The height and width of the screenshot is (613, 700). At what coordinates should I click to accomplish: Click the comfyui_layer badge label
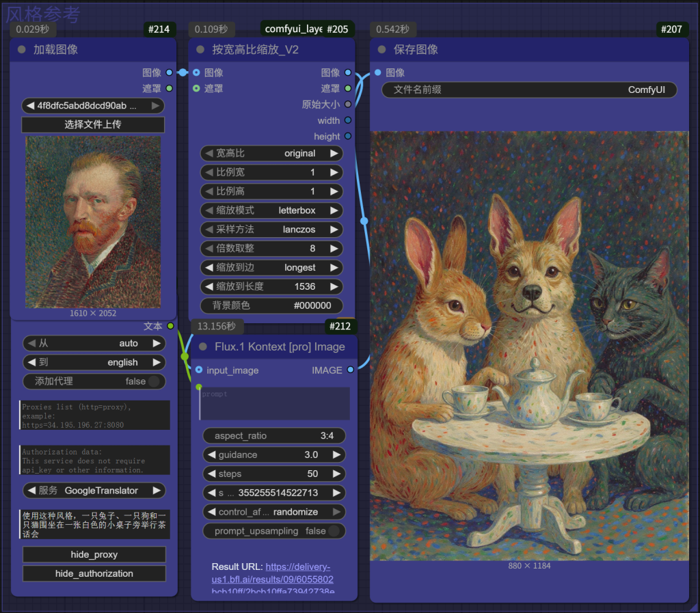pos(293,29)
